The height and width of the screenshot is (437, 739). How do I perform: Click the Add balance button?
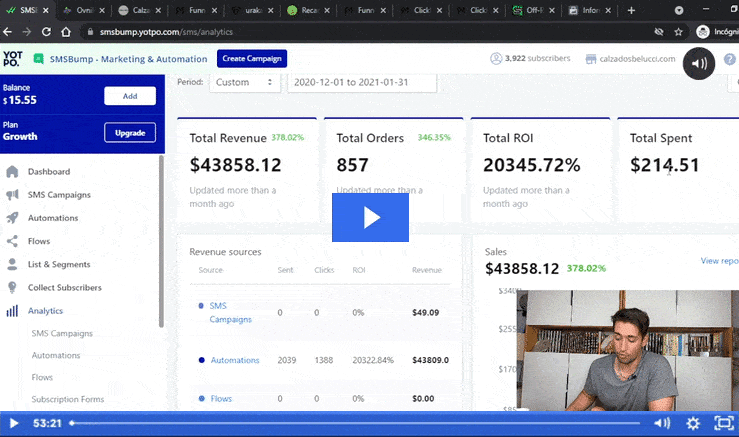(130, 96)
